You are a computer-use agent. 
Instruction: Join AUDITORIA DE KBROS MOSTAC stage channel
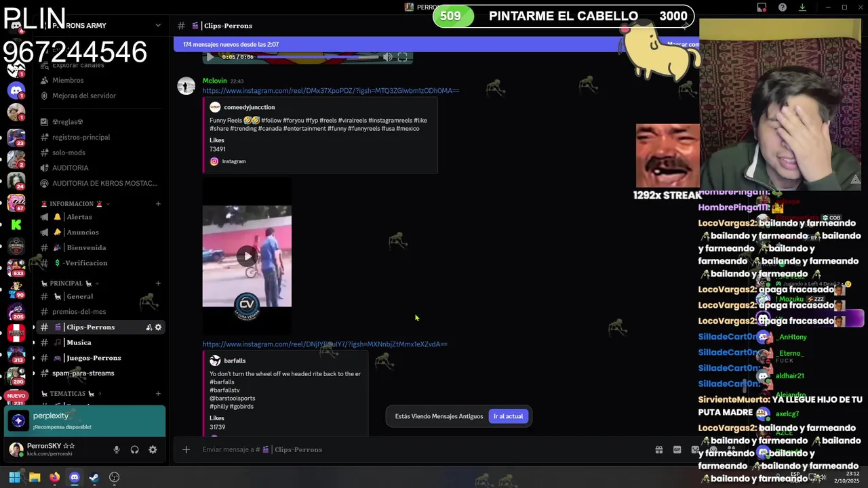tap(100, 183)
